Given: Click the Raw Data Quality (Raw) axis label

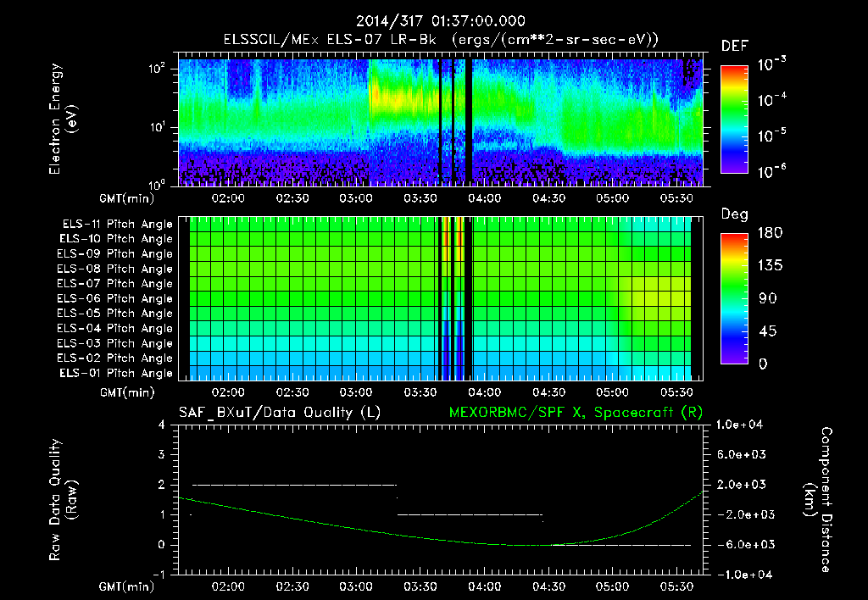Looking at the screenshot, I should 63,499.
